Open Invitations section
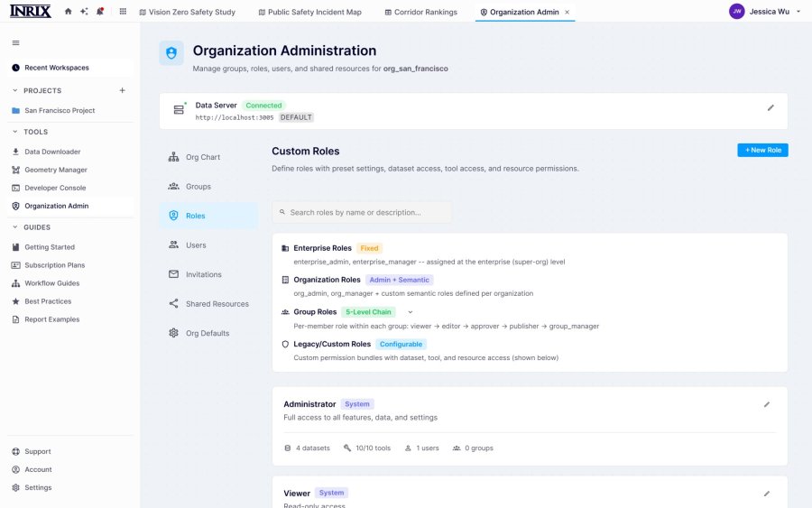This screenshot has height=508, width=812. 208,274
